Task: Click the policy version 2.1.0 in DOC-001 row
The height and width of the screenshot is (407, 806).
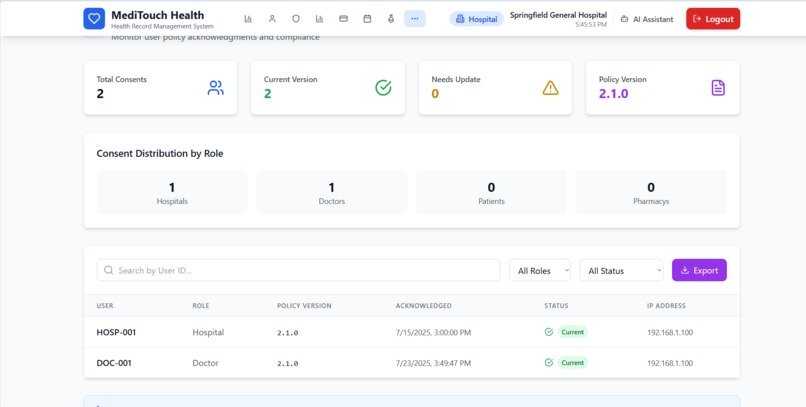Action: point(287,363)
